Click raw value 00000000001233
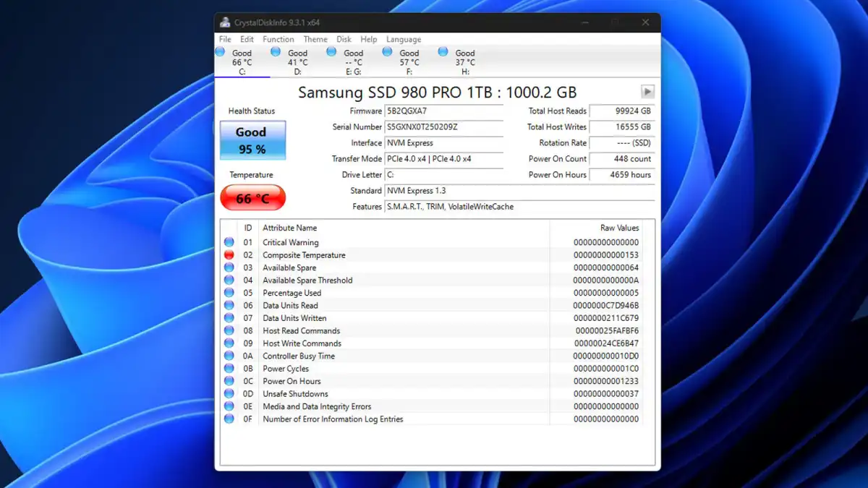Image resolution: width=868 pixels, height=488 pixels. click(606, 382)
